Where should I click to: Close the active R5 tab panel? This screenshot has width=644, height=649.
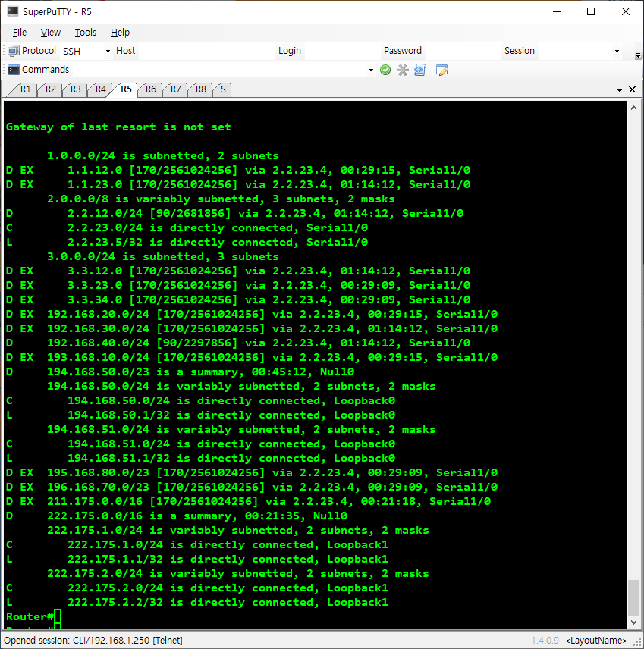click(632, 89)
